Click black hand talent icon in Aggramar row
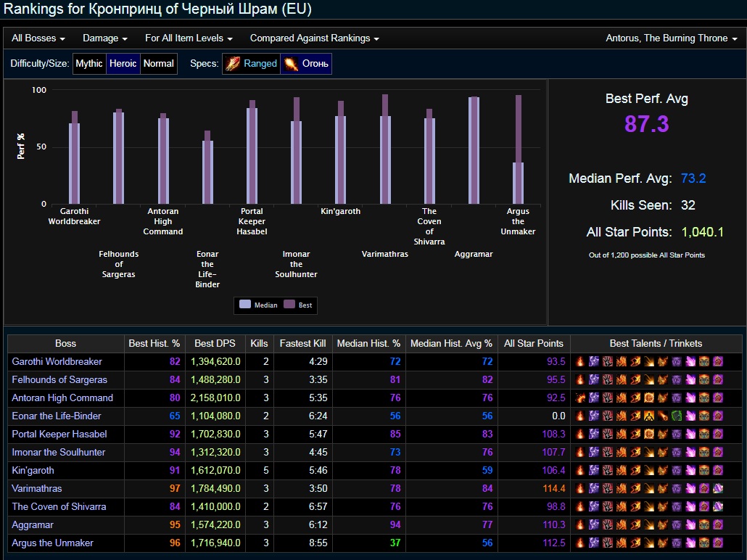 608,524
